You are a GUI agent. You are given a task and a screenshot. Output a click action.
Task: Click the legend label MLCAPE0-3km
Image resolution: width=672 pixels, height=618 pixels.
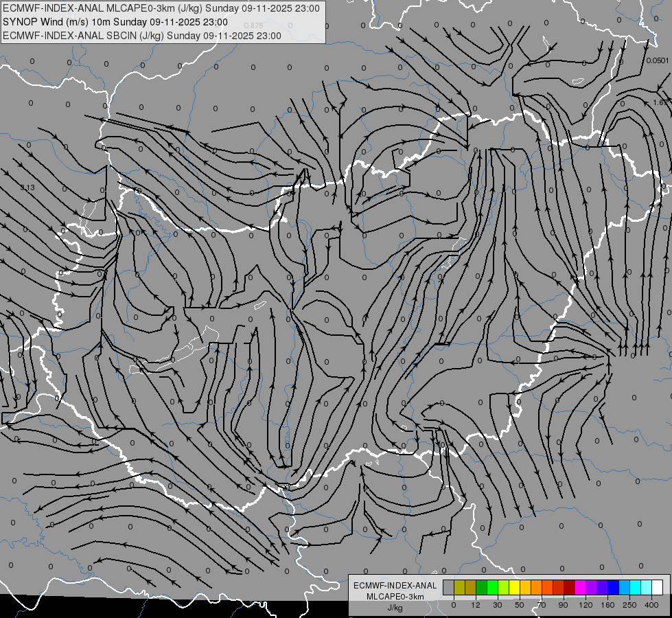(395, 597)
